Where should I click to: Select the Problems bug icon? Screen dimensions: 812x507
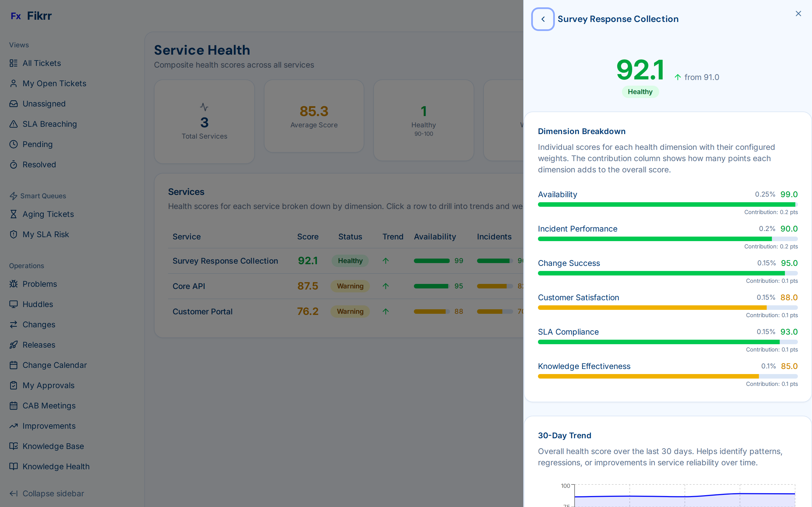14,284
